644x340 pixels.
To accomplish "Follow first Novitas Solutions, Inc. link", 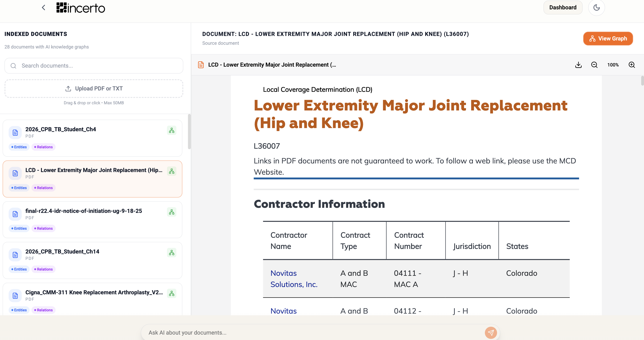I will 294,279.
